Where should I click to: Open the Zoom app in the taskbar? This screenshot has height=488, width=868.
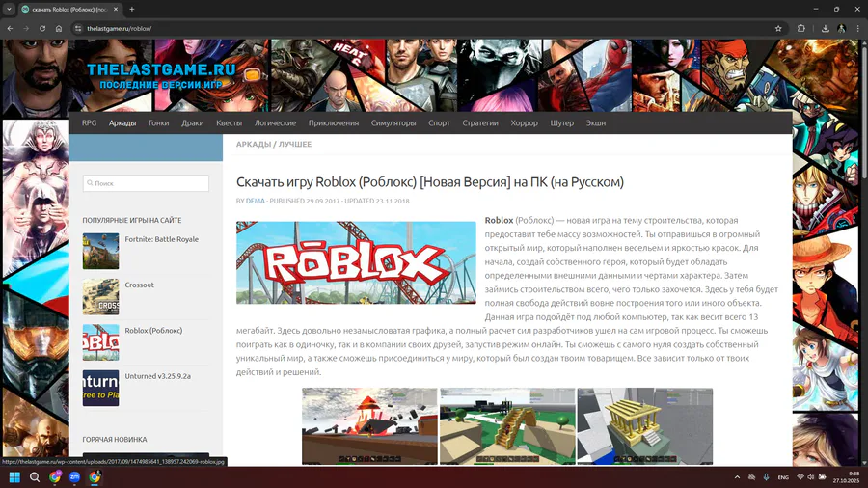[74, 477]
